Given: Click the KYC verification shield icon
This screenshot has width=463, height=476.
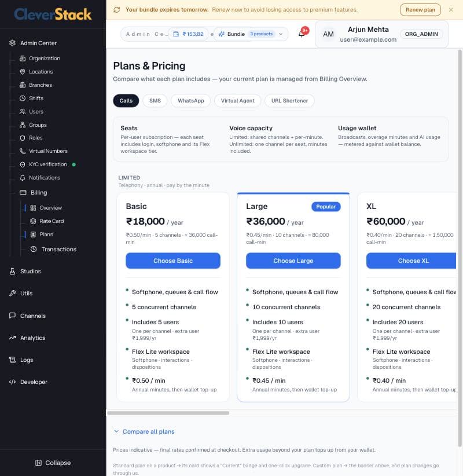Looking at the screenshot, I should (23, 164).
